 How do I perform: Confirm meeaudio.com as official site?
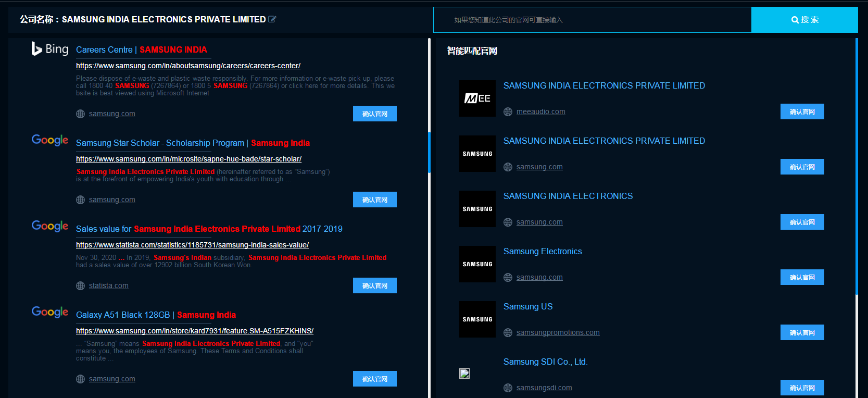pyautogui.click(x=802, y=111)
